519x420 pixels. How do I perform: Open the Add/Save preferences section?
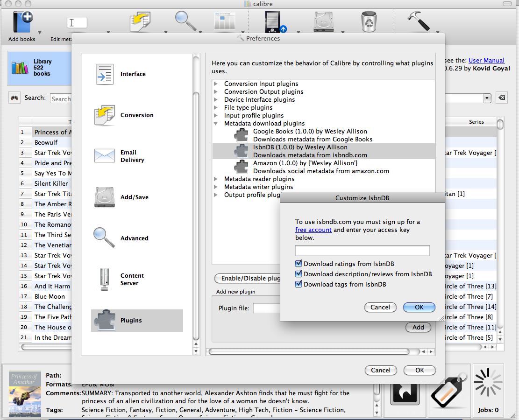137,197
